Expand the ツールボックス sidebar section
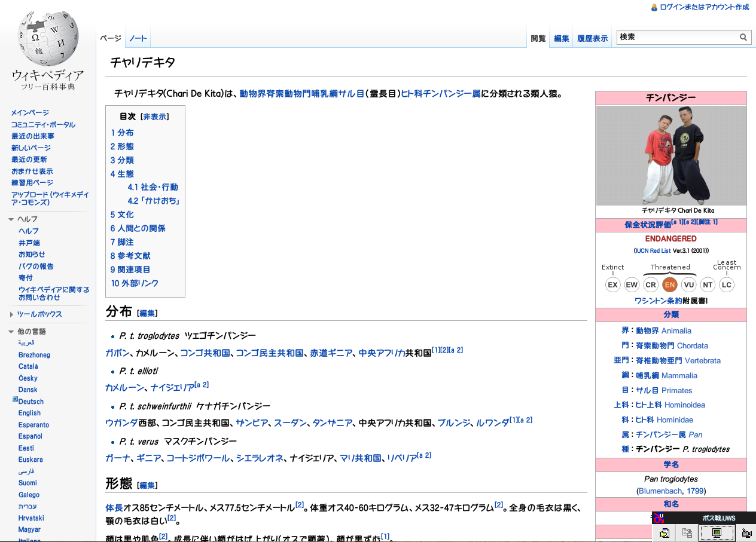Screen dimensions: 756x542 coord(11,314)
